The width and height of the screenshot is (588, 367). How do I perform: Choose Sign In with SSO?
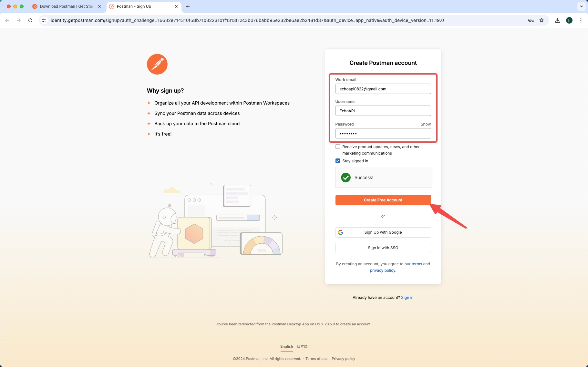(383, 248)
